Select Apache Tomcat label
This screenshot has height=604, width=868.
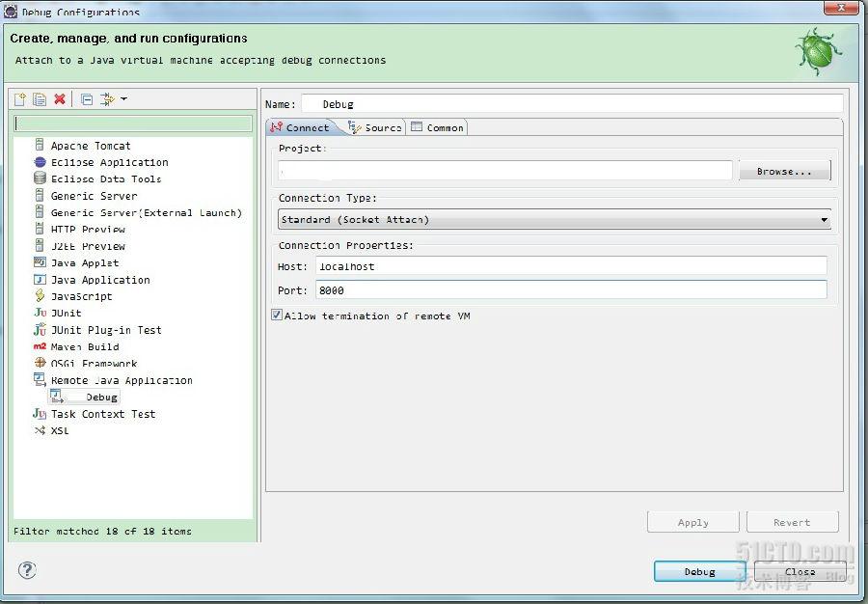tap(91, 146)
